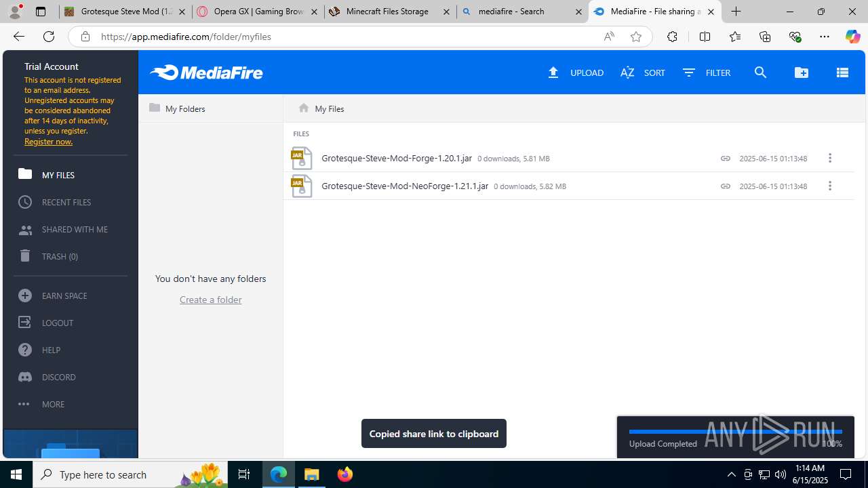Click the Register now link
868x488 pixels.
point(48,142)
